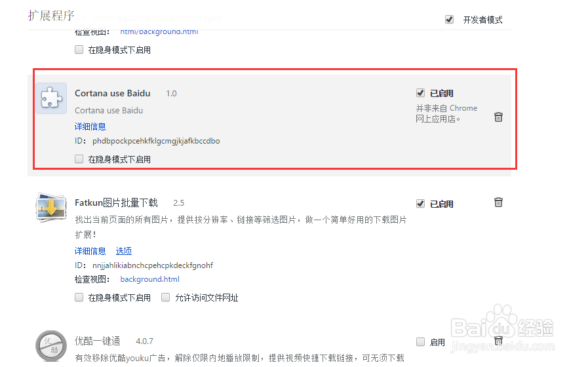Click the 优酷一键通 title text
This screenshot has width=588, height=367.
(98, 341)
